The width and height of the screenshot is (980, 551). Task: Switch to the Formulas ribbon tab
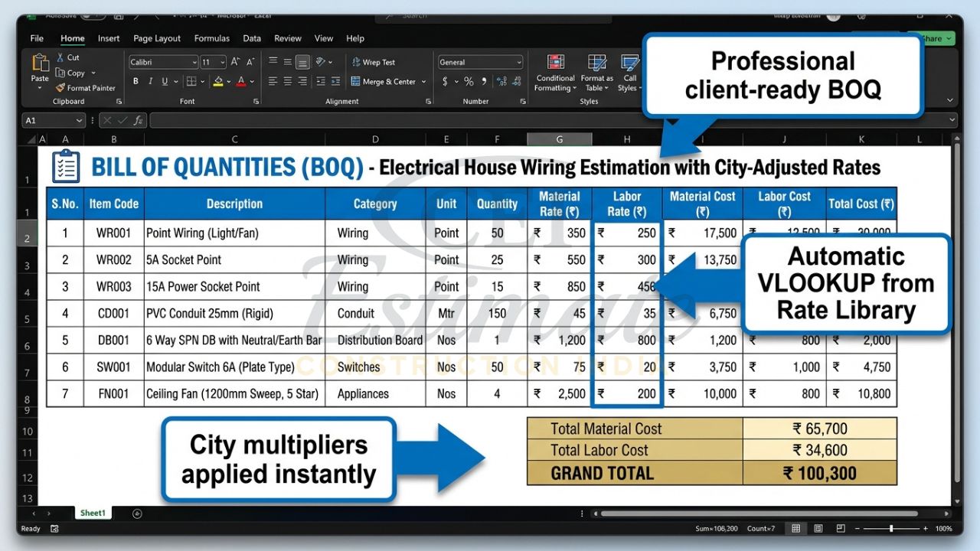(x=211, y=38)
